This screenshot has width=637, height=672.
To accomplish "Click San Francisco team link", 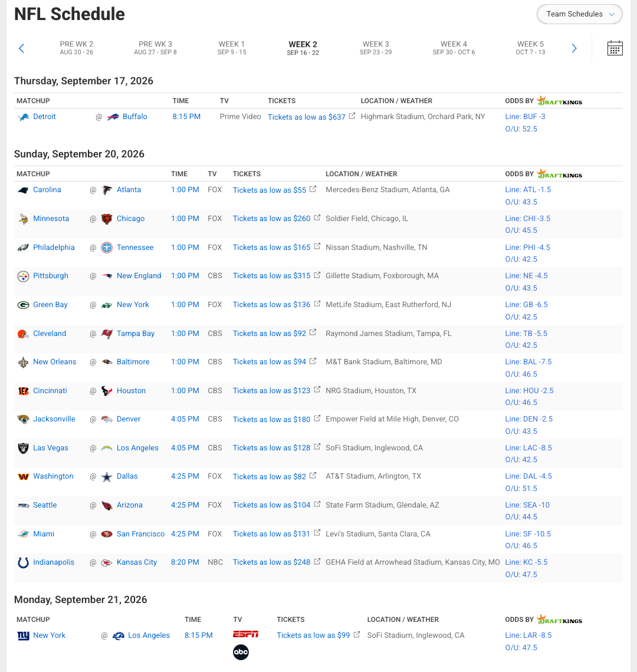I will (141, 533).
